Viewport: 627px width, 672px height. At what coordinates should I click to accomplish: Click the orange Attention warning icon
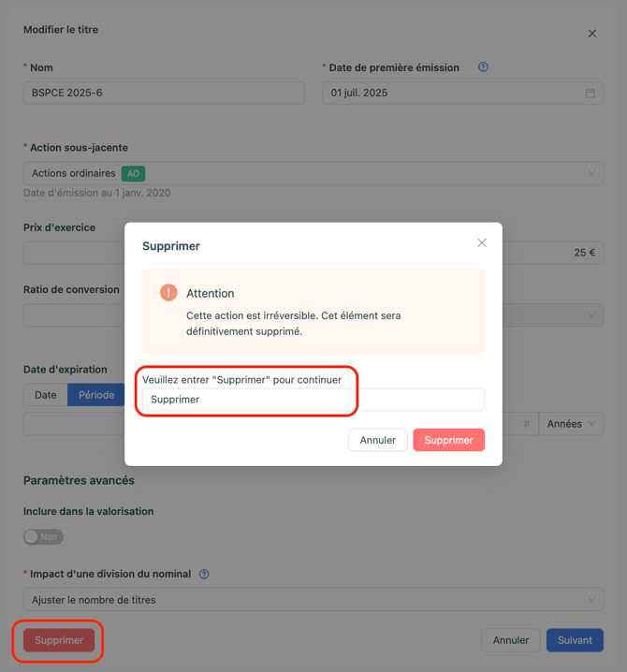(x=168, y=293)
